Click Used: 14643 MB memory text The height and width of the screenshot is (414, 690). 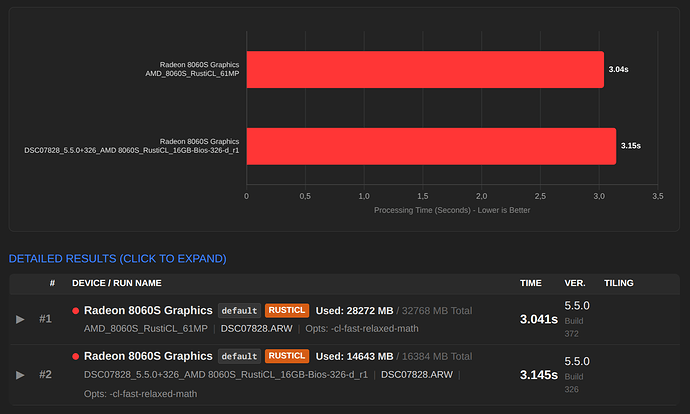click(354, 357)
